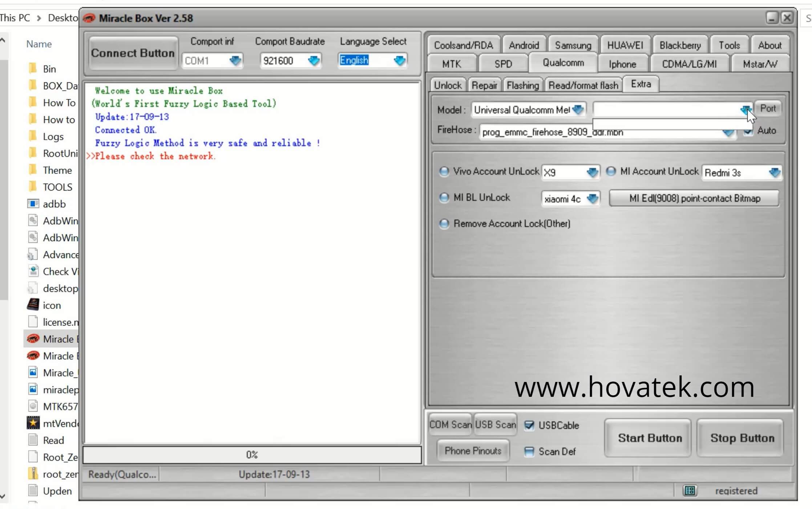812x509 pixels.
Task: Click the desktop file icon in Explorer
Action: click(33, 288)
